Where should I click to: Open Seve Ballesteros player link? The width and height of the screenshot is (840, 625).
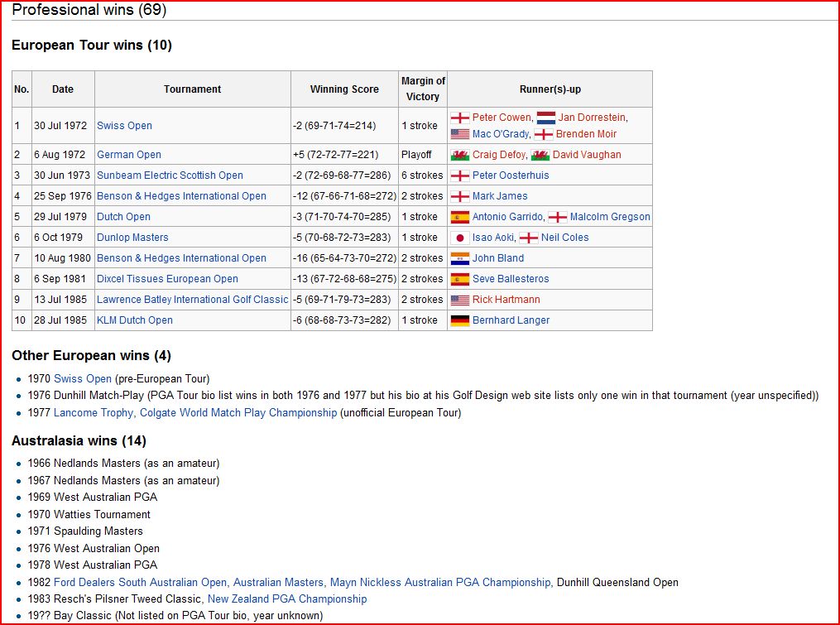point(511,279)
